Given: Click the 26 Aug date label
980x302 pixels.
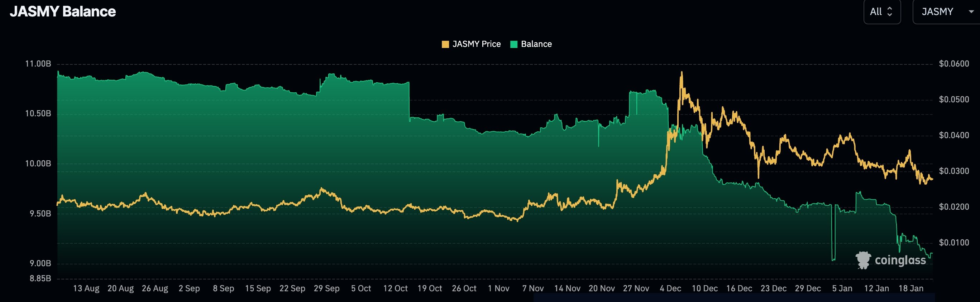Looking at the screenshot, I should [x=155, y=288].
